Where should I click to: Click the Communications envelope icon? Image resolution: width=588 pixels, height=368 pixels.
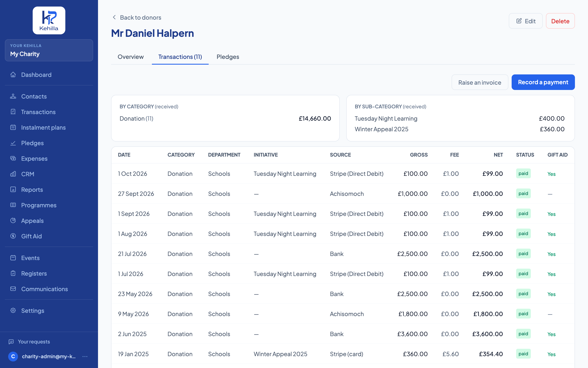tap(13, 289)
